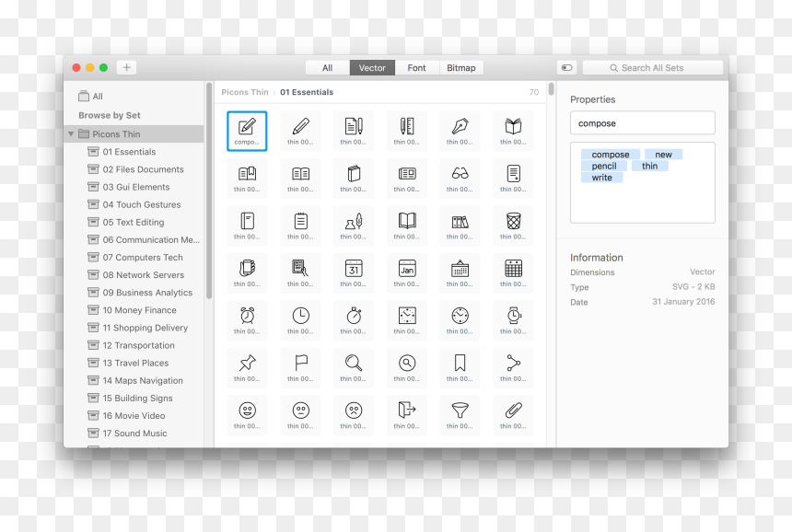Select the flask and feather icon
This screenshot has width=792, height=532.
click(x=354, y=226)
